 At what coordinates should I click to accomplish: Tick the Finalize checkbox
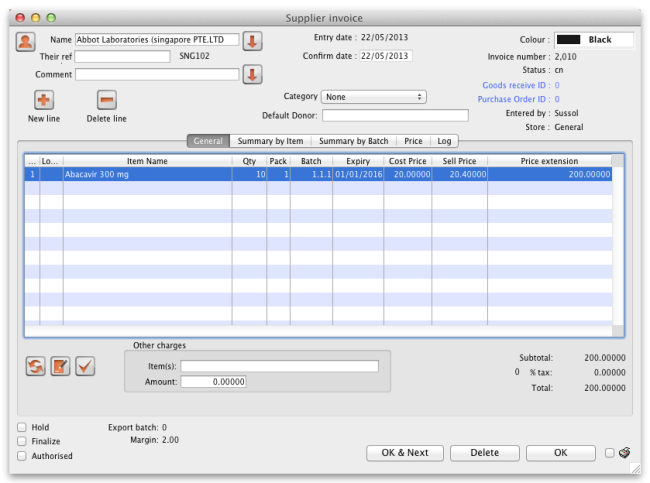(x=22, y=441)
